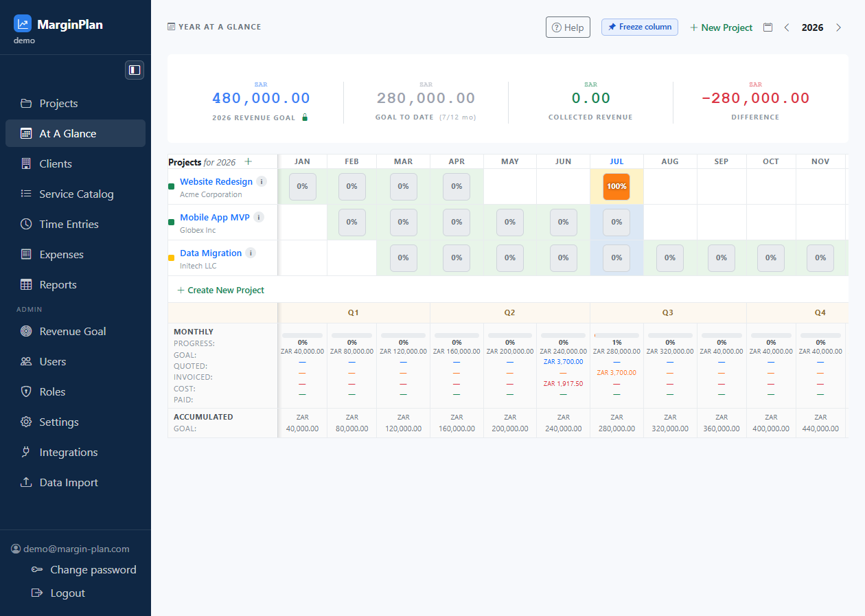
Task: Click the Q3 quarter header
Action: tap(668, 312)
